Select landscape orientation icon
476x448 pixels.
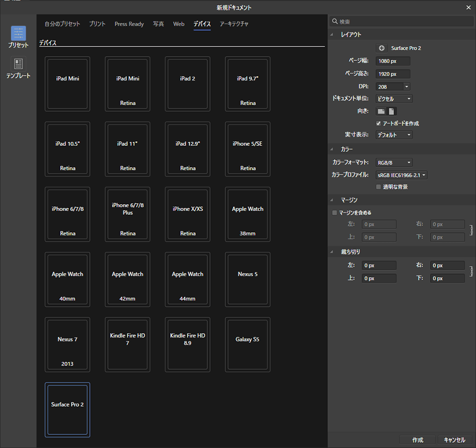coord(381,111)
